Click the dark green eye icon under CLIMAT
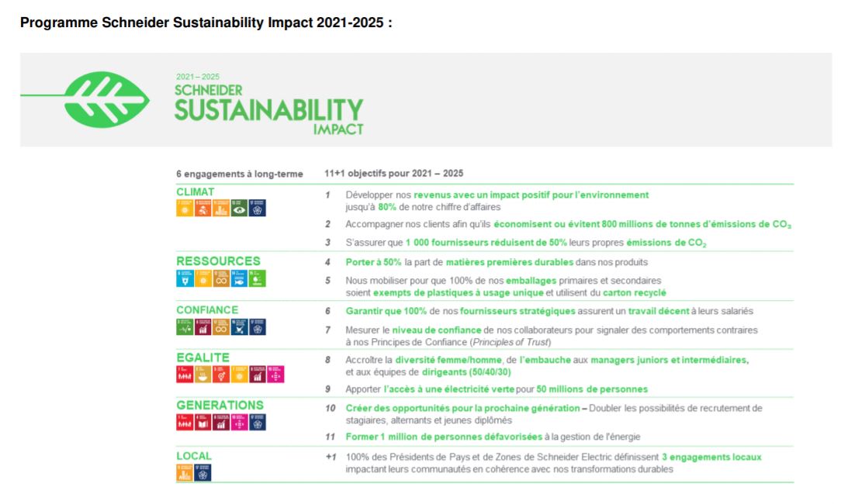 pos(239,209)
